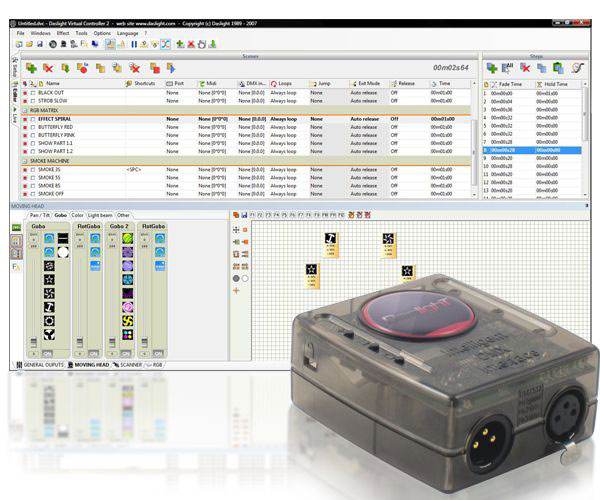
Task: Tick the BUTTERFLY PINK scene checkbox
Action: 33,135
